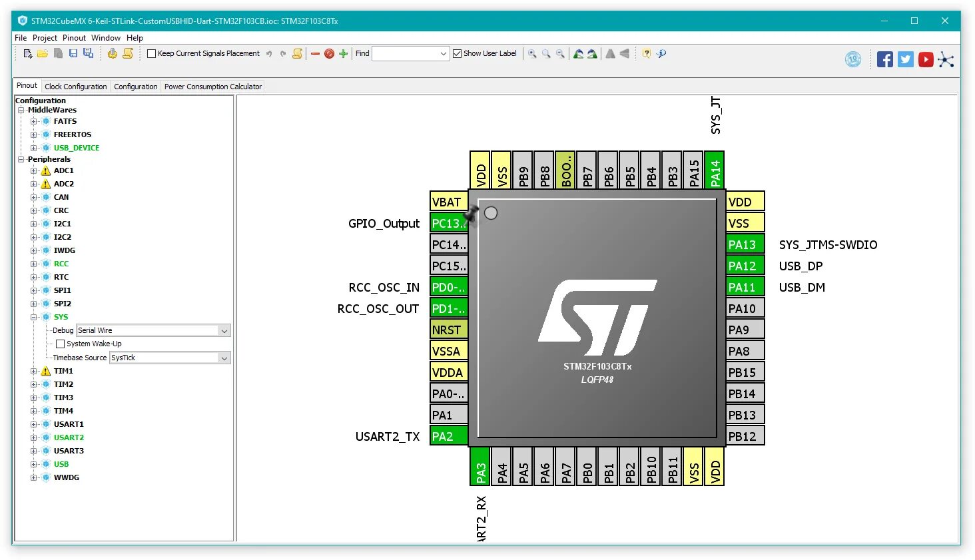
Task: Expand the FREERTOS tree node
Action: tap(34, 135)
